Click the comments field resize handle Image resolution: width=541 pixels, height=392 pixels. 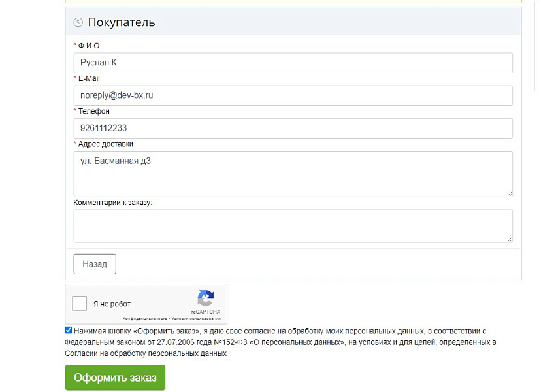509,239
